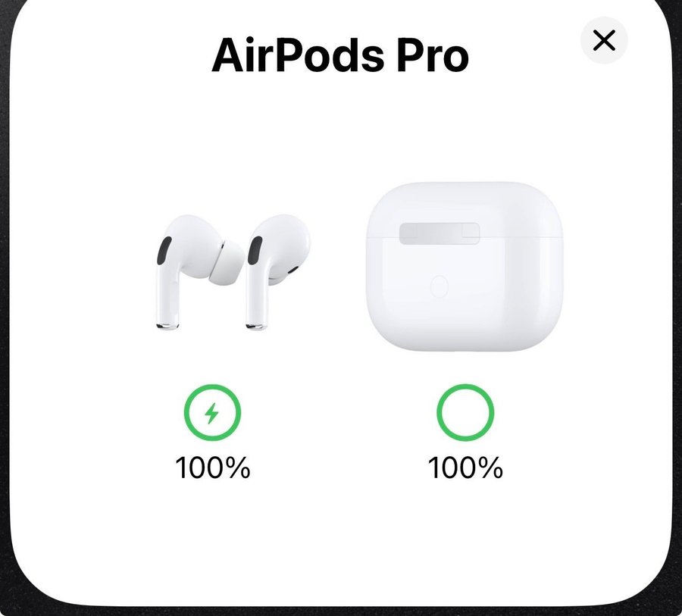Tap the silver tip of right AirPod stem
Viewport: 682px width, 616px height.
tap(257, 326)
